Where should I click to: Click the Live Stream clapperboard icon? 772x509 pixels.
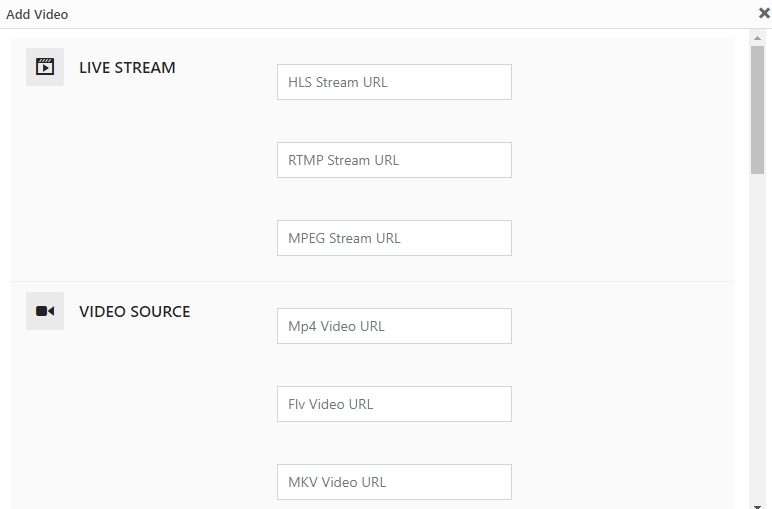click(x=45, y=66)
